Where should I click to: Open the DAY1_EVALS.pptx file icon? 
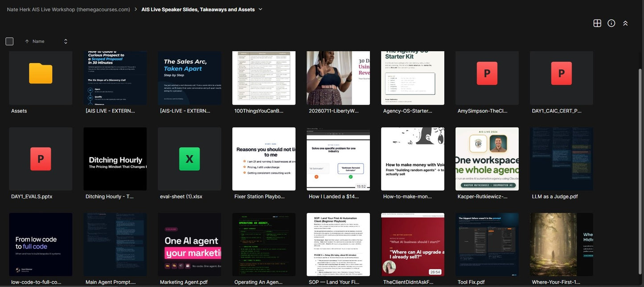(41, 159)
